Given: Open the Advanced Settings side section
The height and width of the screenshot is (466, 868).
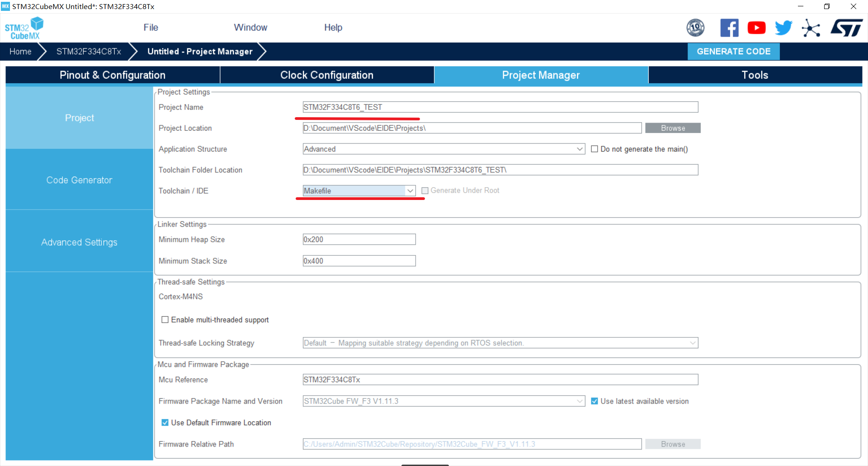Looking at the screenshot, I should coord(80,242).
